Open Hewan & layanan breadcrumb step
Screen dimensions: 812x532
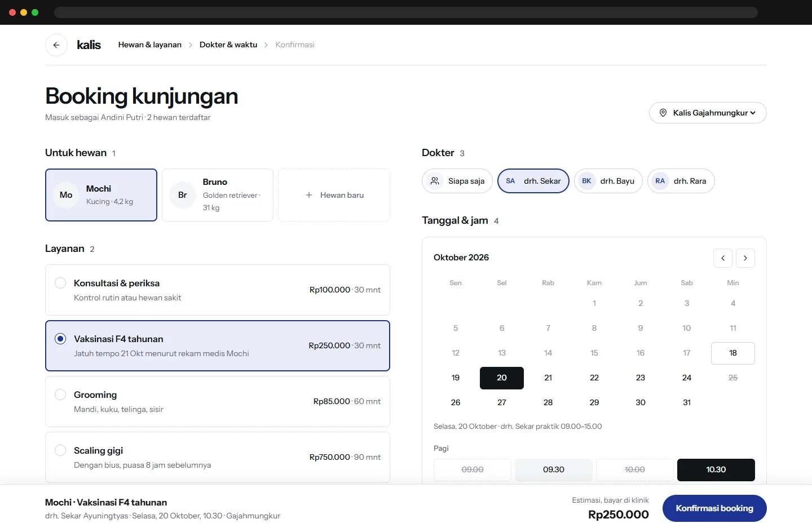(150, 45)
